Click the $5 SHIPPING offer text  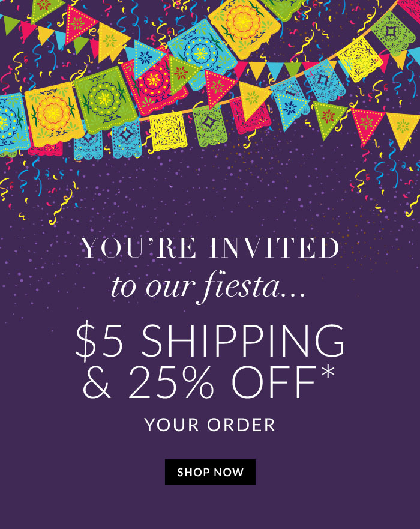pyautogui.click(x=209, y=340)
